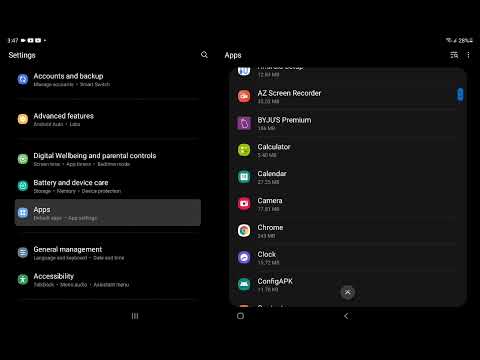Open Digital Wellbeing and parental controls

pyautogui.click(x=108, y=159)
